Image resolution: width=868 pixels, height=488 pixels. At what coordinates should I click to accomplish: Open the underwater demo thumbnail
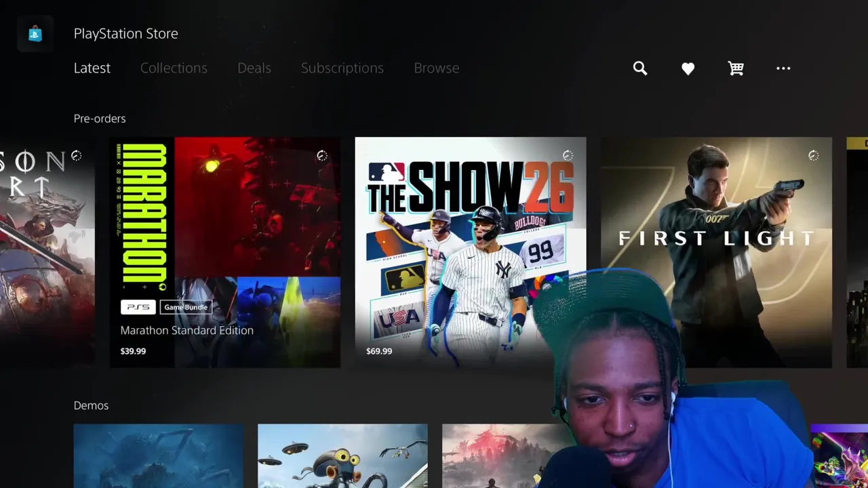[159, 455]
